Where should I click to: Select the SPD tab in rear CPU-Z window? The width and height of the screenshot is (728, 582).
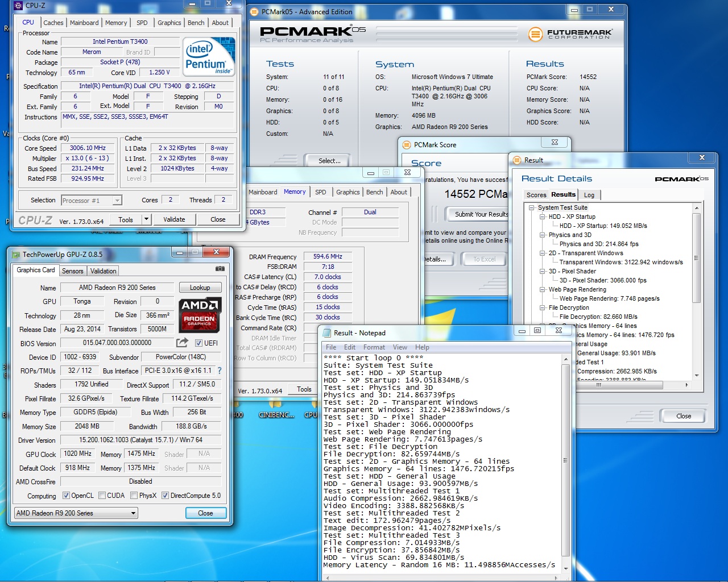[x=321, y=192]
